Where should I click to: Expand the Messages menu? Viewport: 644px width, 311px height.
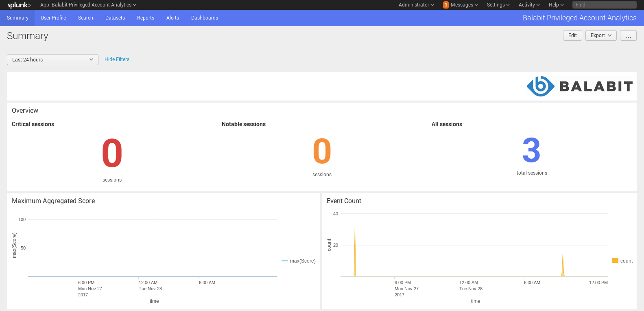coord(464,5)
